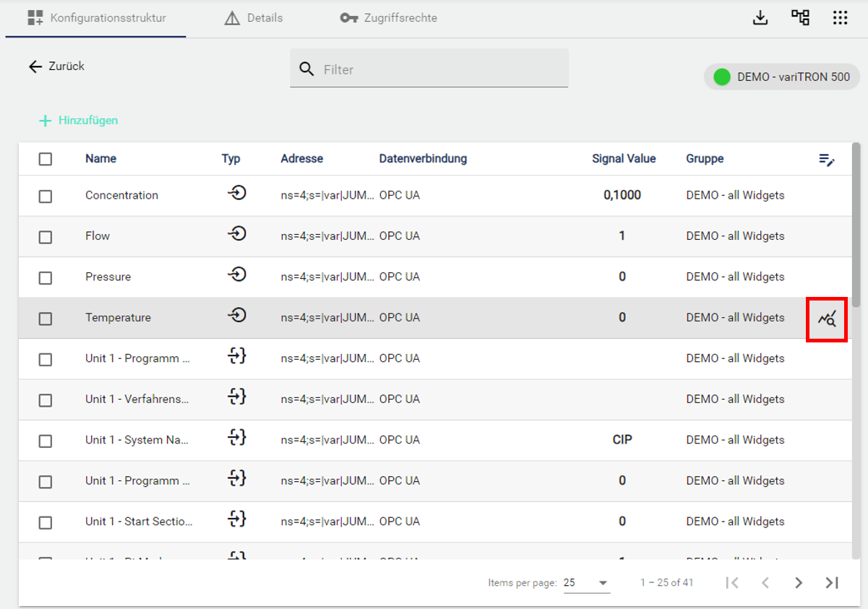The width and height of the screenshot is (868, 609).
Task: Jump to last page of the table
Action: pyautogui.click(x=832, y=583)
